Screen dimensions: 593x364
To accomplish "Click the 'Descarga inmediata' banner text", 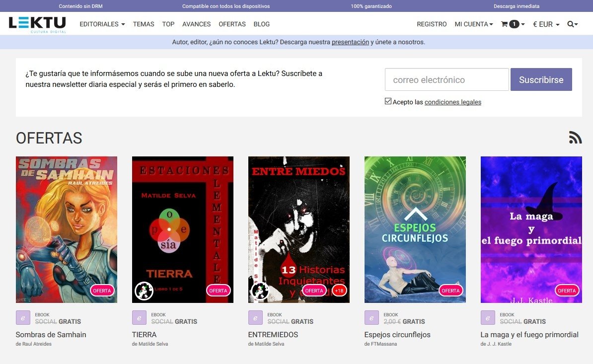I will click(517, 6).
